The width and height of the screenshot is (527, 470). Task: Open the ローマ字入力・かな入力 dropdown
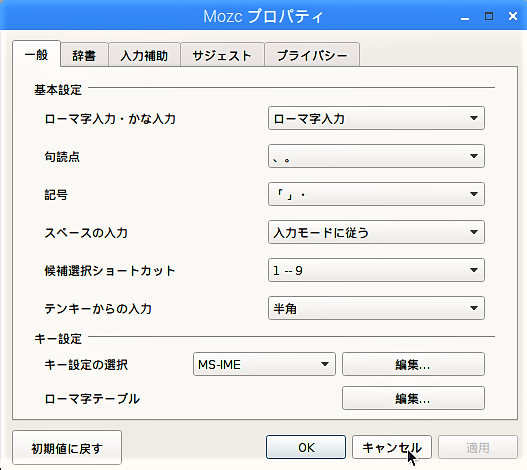[376, 118]
